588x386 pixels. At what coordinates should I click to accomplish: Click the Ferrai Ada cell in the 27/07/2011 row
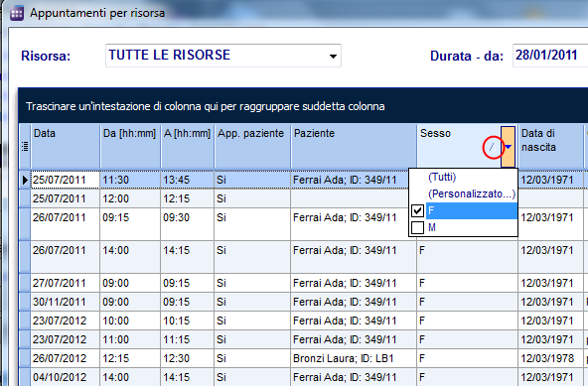click(354, 283)
